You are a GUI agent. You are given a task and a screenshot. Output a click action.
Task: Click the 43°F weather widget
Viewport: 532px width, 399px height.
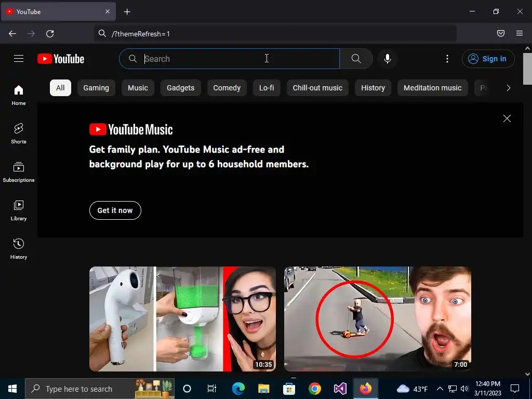coord(412,389)
